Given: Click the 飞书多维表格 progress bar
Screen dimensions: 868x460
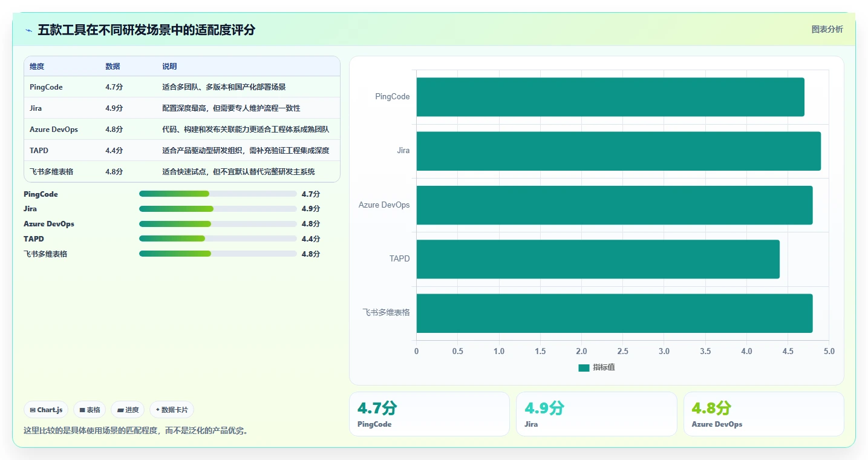Looking at the screenshot, I should click(x=218, y=254).
